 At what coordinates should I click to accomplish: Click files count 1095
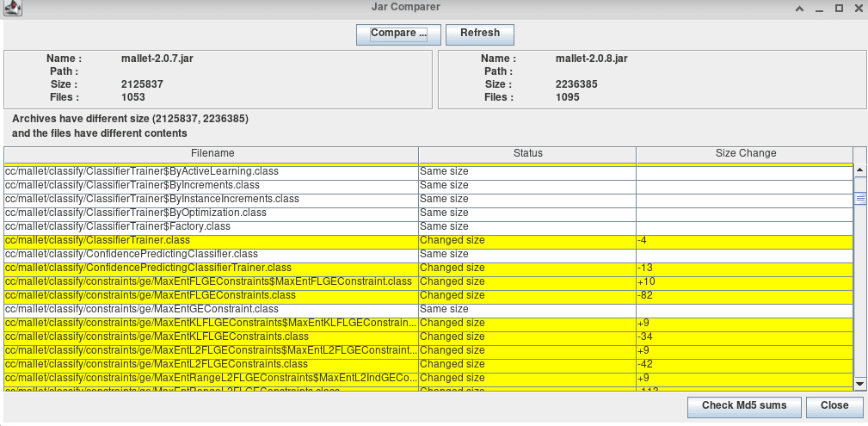[568, 97]
